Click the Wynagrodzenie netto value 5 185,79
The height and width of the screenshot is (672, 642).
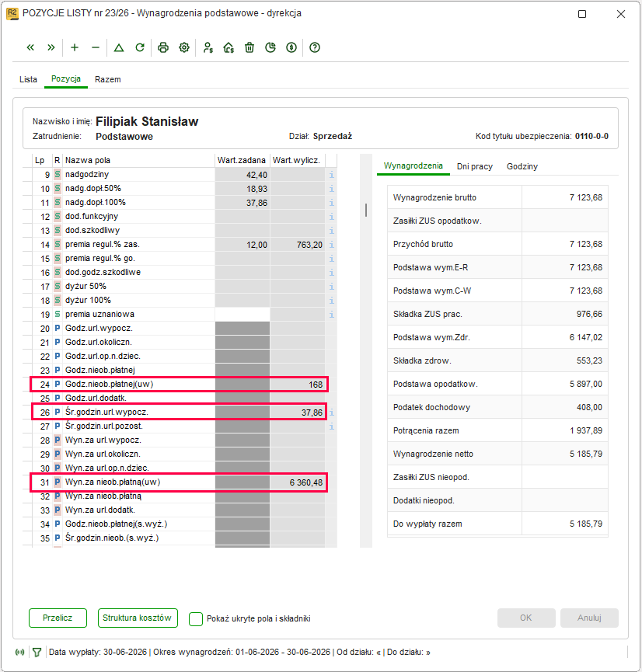click(x=586, y=454)
